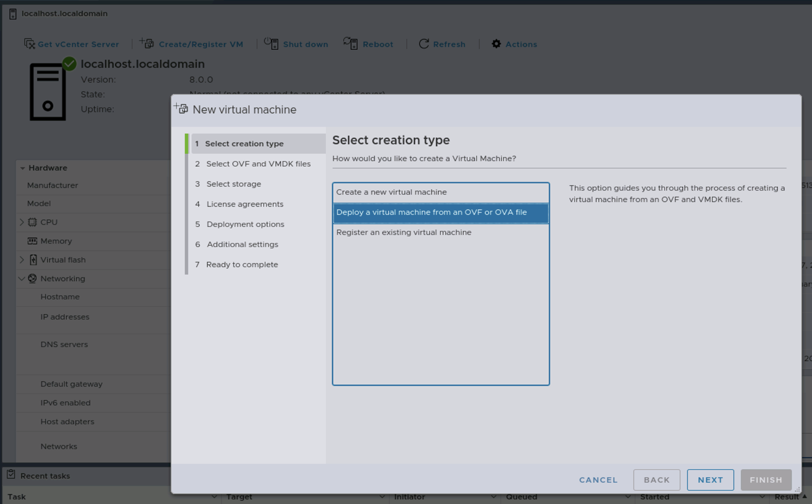Open the Task column dropdown arrow

(214, 497)
